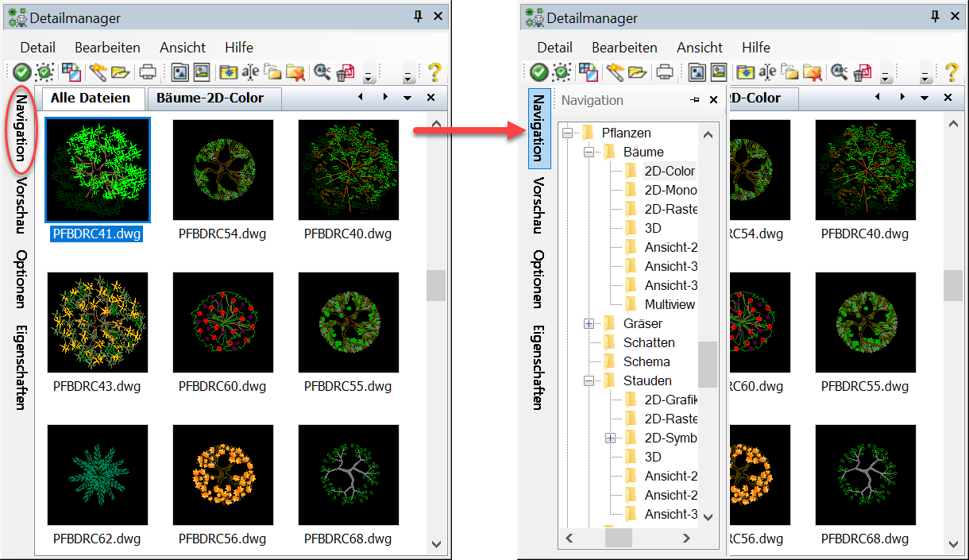Click the green checkmark icon in the right toolbar
969x560 pixels.
tap(539, 72)
